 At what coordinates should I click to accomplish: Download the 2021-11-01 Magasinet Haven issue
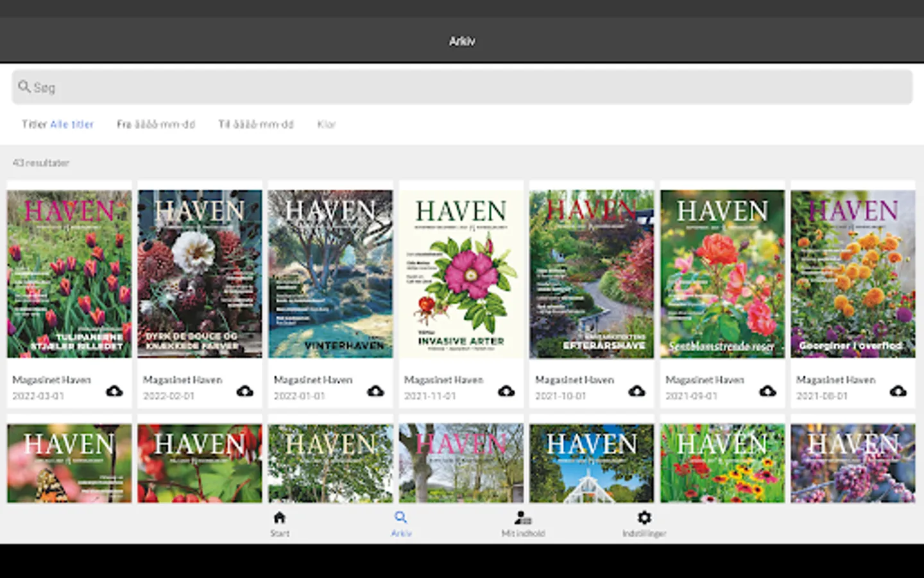[x=506, y=390]
